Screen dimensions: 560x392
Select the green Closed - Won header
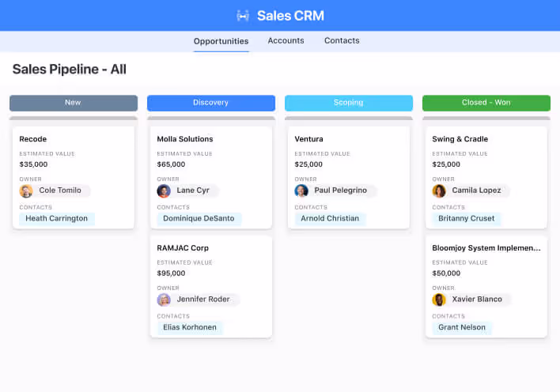(x=486, y=103)
